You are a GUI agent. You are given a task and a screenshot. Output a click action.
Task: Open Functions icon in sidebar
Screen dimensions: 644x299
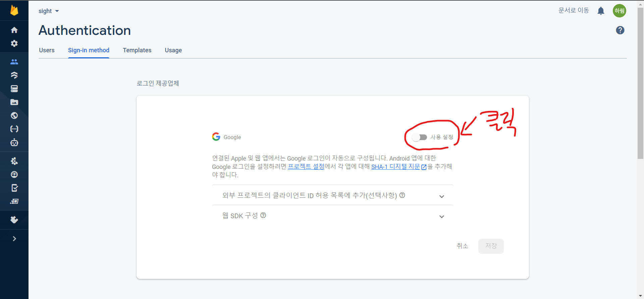[x=14, y=129]
